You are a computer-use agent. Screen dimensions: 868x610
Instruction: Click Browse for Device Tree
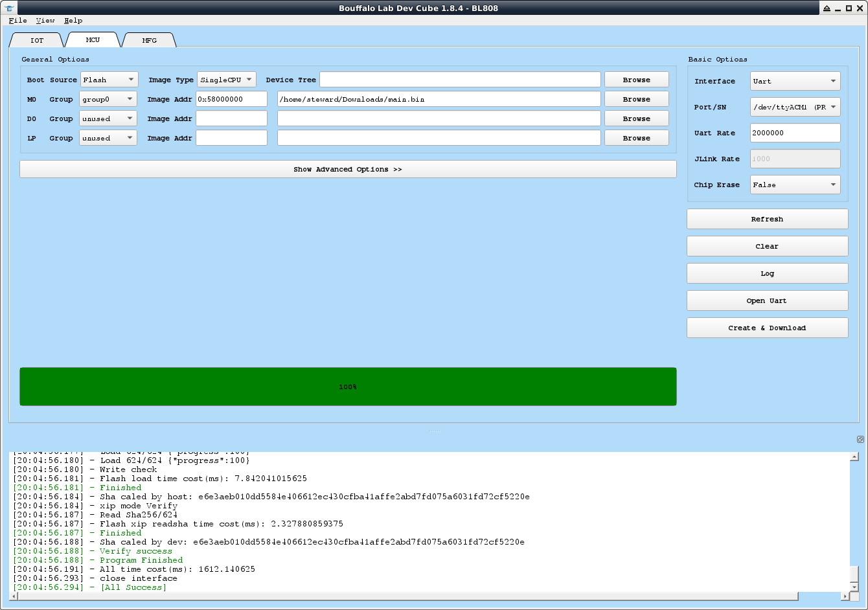[x=637, y=80]
